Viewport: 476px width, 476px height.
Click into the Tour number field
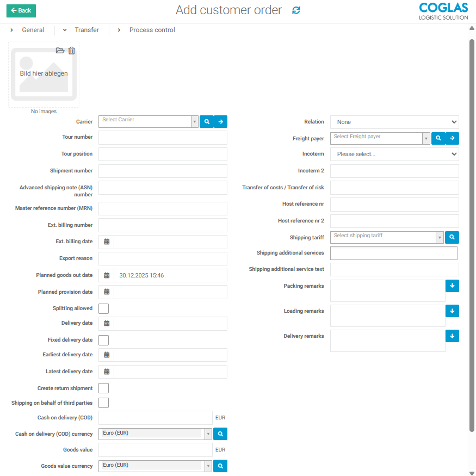pyautogui.click(x=163, y=138)
